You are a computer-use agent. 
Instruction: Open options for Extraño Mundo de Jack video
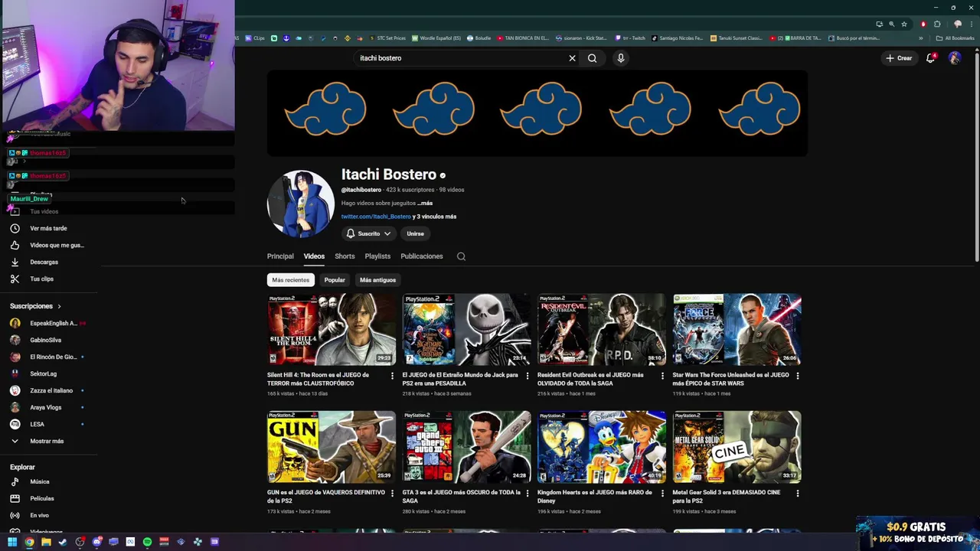(x=527, y=376)
